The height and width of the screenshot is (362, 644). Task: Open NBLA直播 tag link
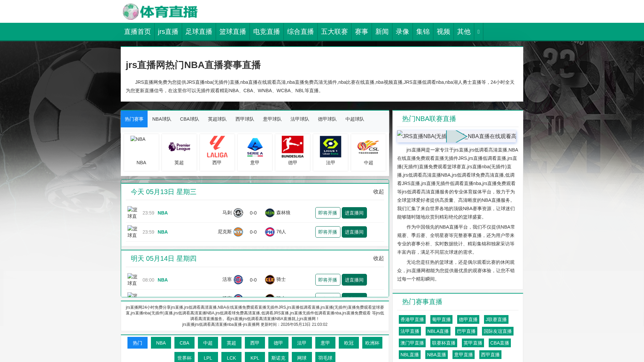coord(438,331)
